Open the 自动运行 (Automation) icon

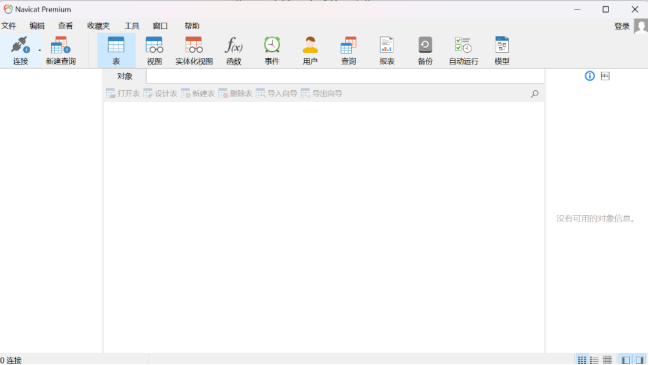click(x=463, y=50)
